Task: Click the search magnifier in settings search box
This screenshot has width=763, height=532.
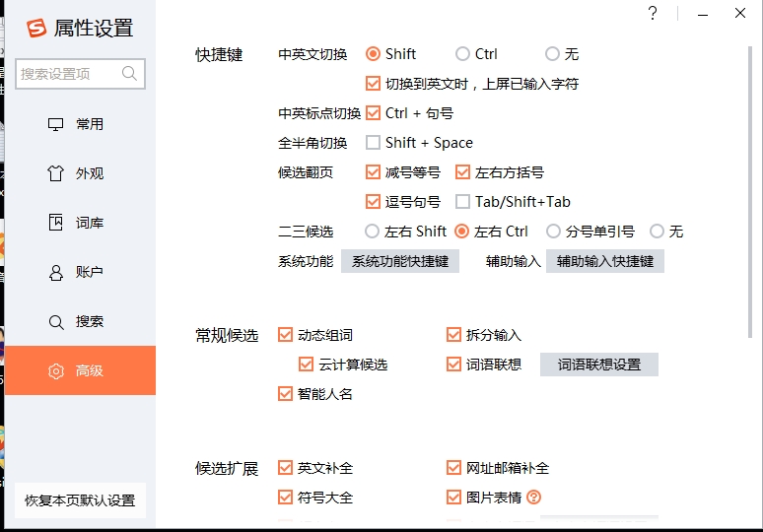Action: tap(129, 74)
